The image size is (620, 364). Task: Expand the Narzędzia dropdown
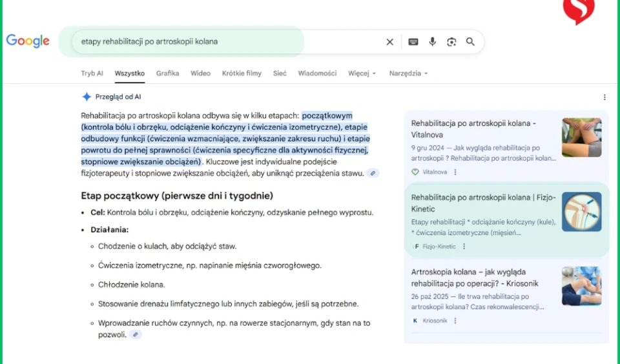(408, 73)
